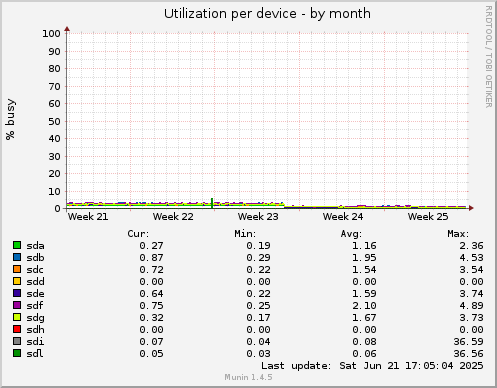Click the green spike in the graph

(212, 203)
